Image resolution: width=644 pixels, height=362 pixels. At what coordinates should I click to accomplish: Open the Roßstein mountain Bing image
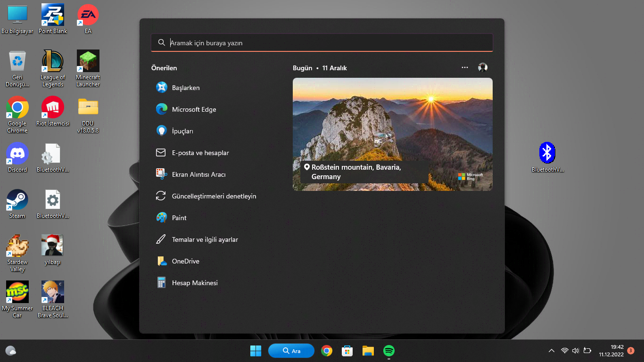[393, 134]
